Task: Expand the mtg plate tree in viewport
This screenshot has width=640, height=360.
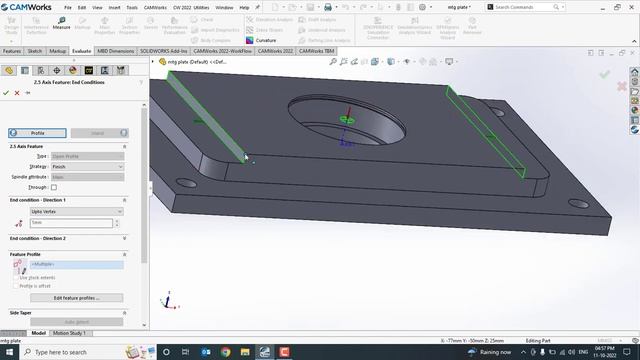Action: pos(153,62)
